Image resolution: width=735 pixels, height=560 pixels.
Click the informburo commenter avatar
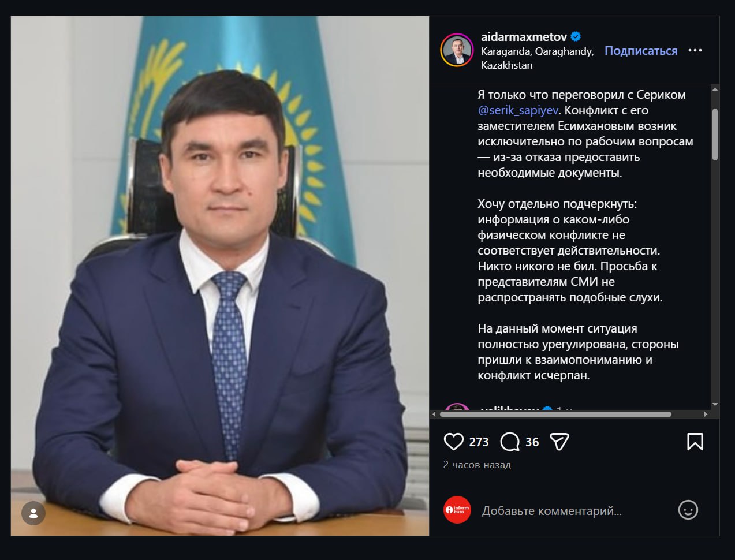457,510
